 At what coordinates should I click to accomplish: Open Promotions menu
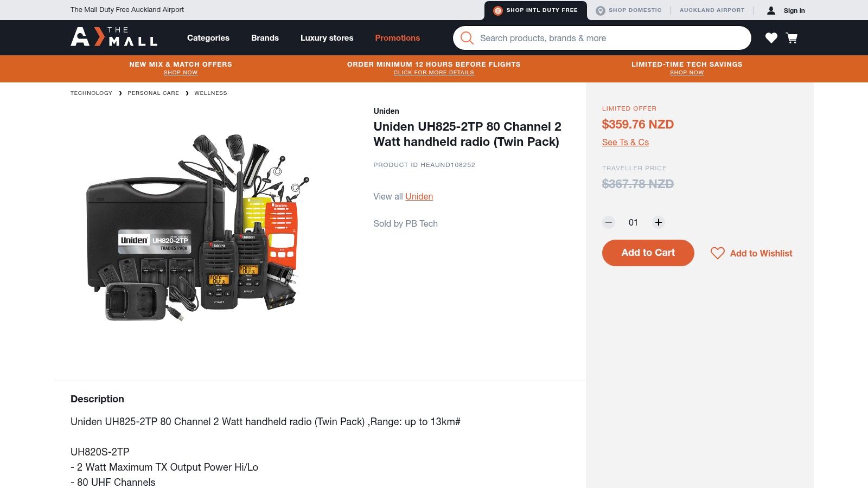coord(397,38)
